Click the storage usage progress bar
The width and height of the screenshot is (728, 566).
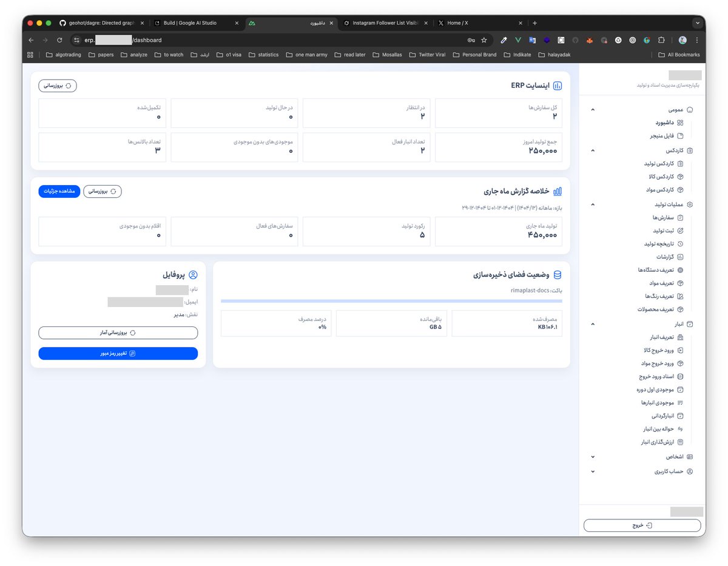coord(391,301)
